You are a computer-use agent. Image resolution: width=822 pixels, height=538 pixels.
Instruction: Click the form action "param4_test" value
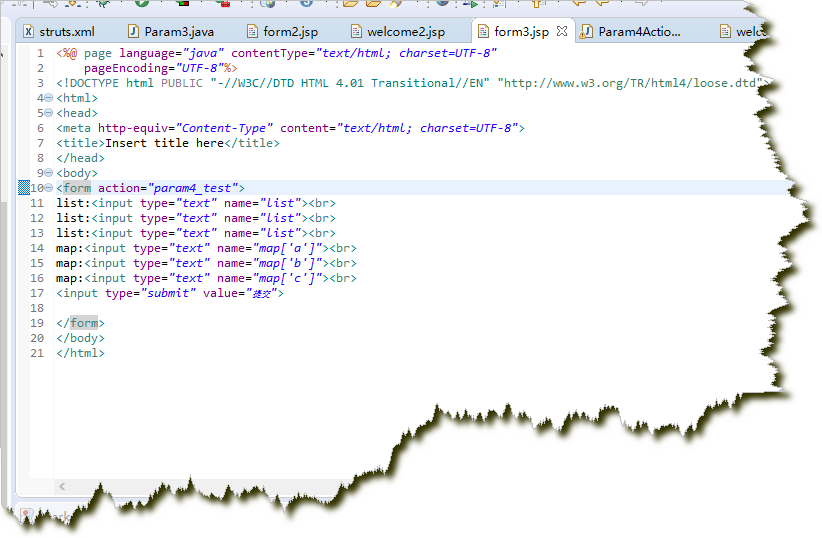click(x=193, y=188)
